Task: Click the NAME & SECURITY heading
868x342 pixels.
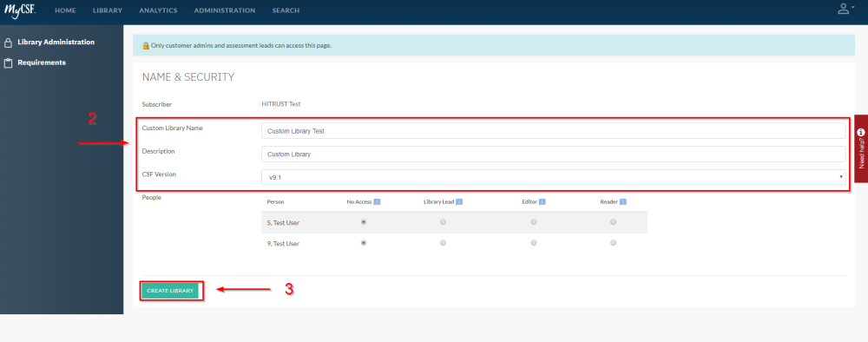Action: 188,77
